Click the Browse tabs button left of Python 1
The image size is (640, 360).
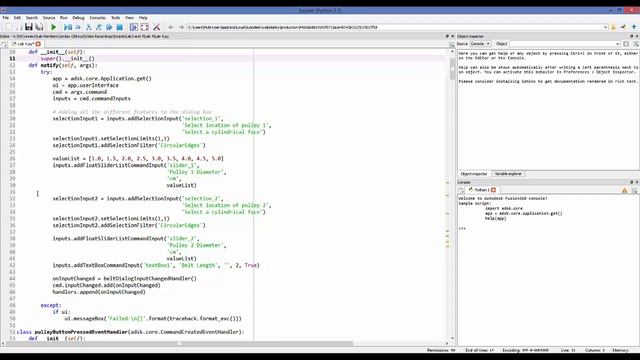coord(461,190)
